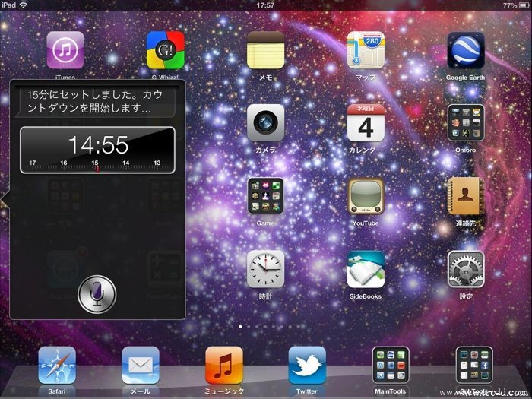This screenshot has height=399, width=532.
Task: Tap the active page indicator dot
Action: [240, 327]
